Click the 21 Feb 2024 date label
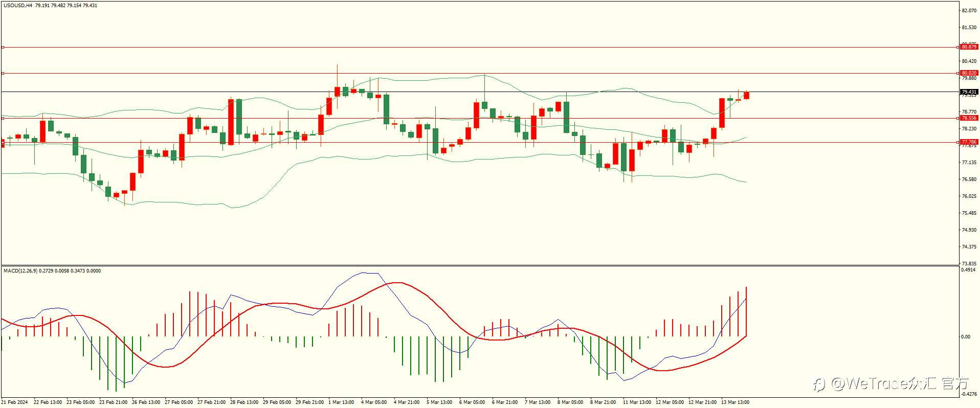Image resolution: width=980 pixels, height=408 pixels. (15, 402)
